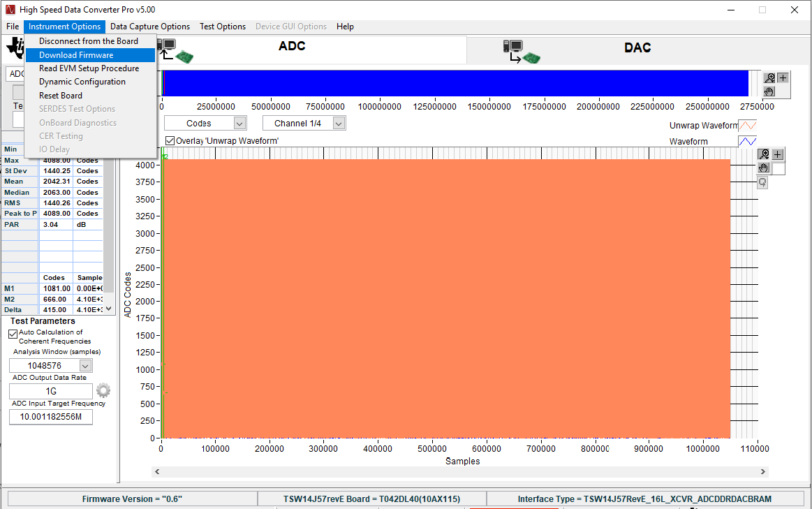Open ADC output data rate gear settings
The image size is (812, 509).
[x=103, y=390]
